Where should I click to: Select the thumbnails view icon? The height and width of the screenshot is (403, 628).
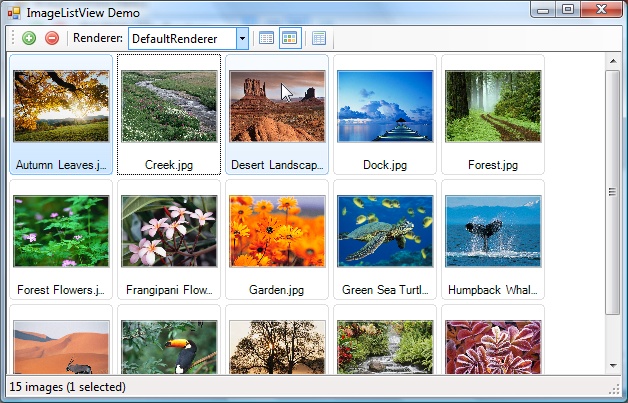pos(290,38)
